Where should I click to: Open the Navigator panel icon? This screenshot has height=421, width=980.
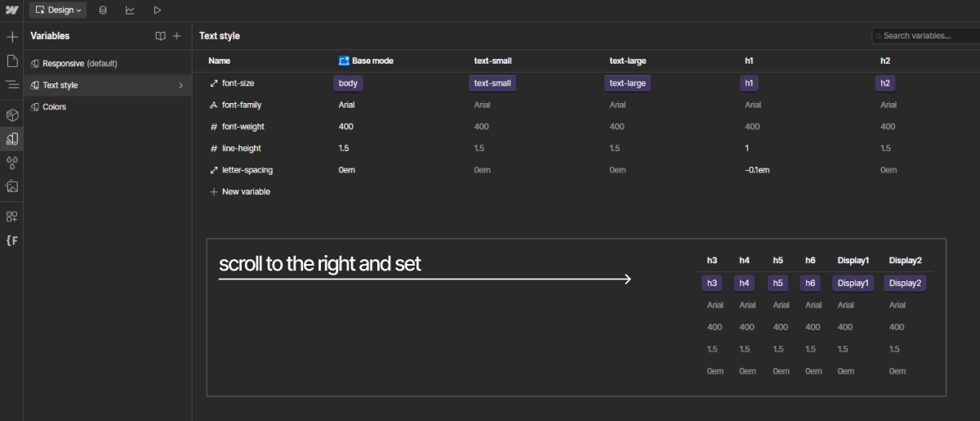tap(12, 84)
